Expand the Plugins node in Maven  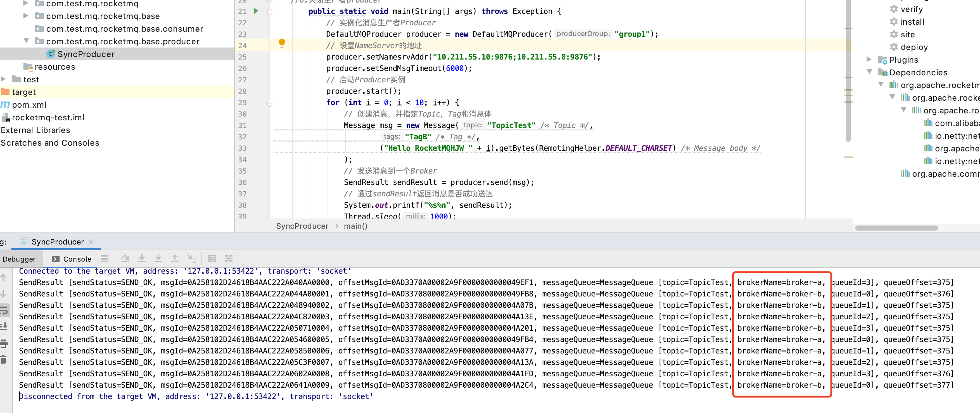(x=869, y=59)
